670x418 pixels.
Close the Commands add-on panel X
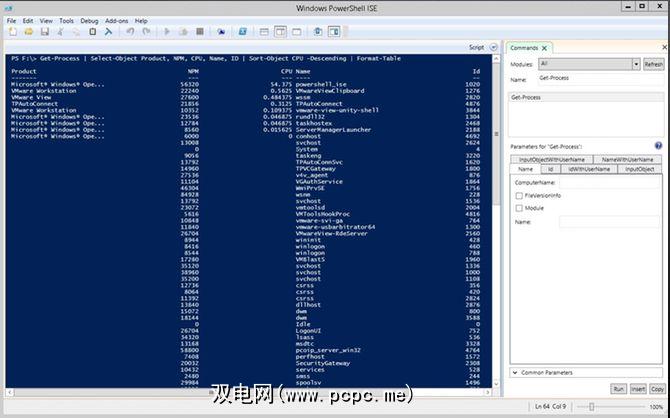tap(664, 47)
